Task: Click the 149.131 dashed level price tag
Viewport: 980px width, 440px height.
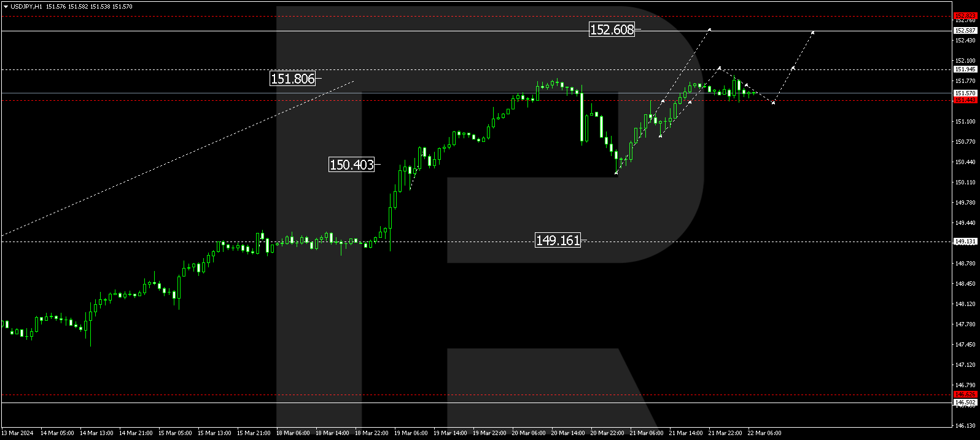Action: tap(965, 242)
